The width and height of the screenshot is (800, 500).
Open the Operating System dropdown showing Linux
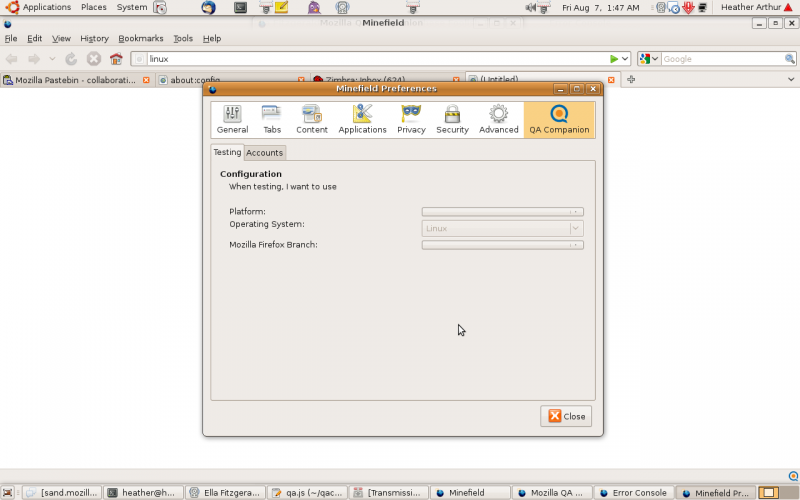click(x=503, y=228)
